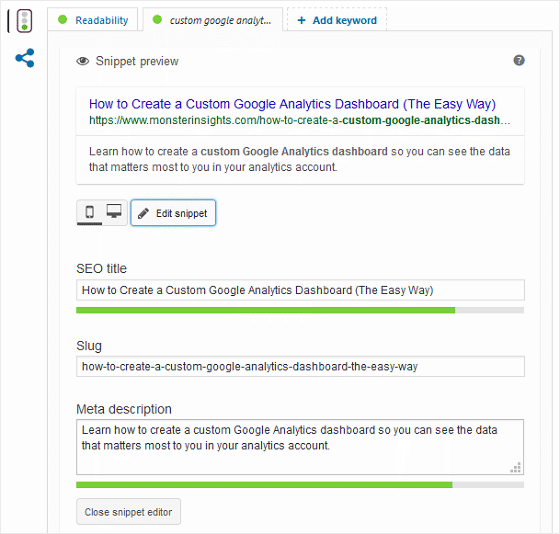Switch to mobile snippet preview
Screen dimensions: 560x534
pos(90,212)
